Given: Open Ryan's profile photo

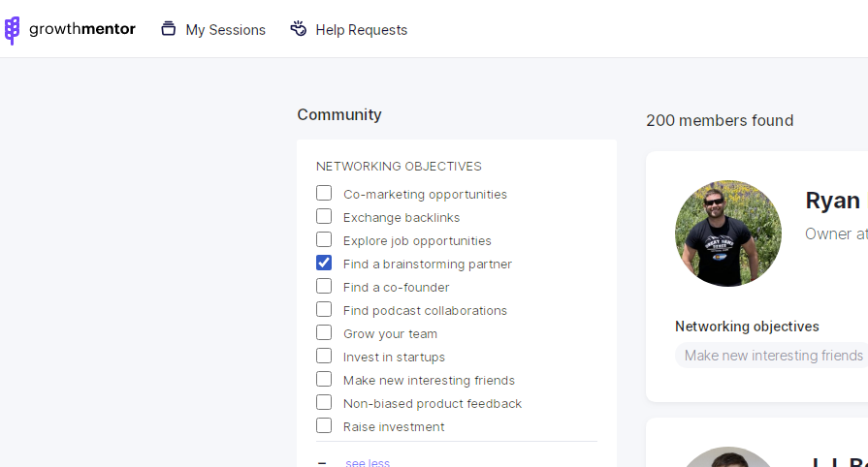Looking at the screenshot, I should click(x=728, y=233).
